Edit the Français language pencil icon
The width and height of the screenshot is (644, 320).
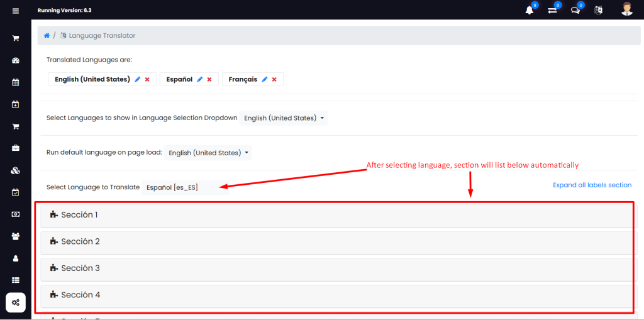pos(265,79)
